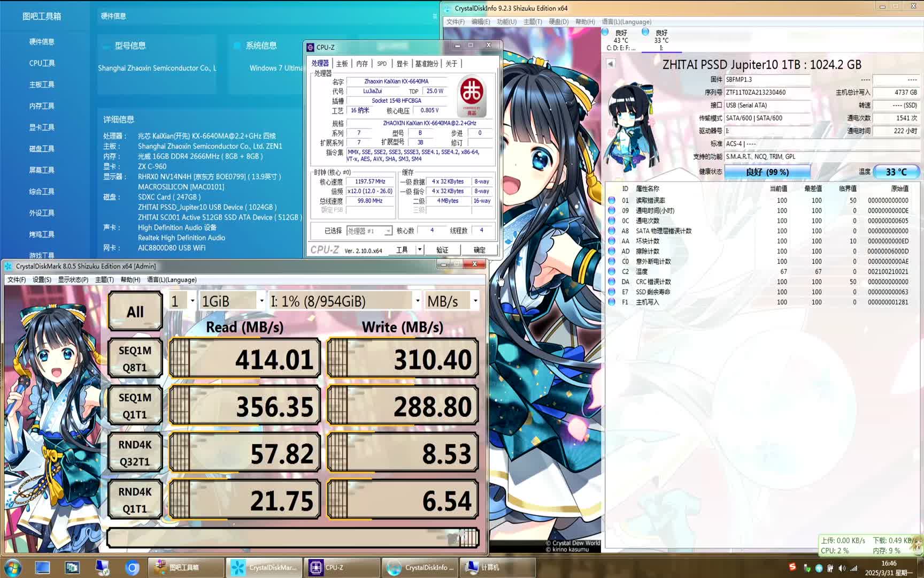
Task: Run all tests with the All button
Action: click(x=134, y=311)
